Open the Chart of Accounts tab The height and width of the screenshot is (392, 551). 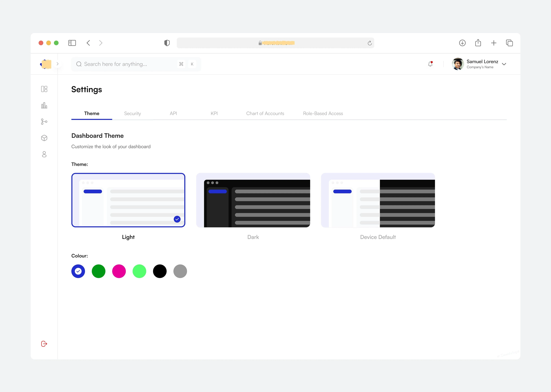[265, 113]
